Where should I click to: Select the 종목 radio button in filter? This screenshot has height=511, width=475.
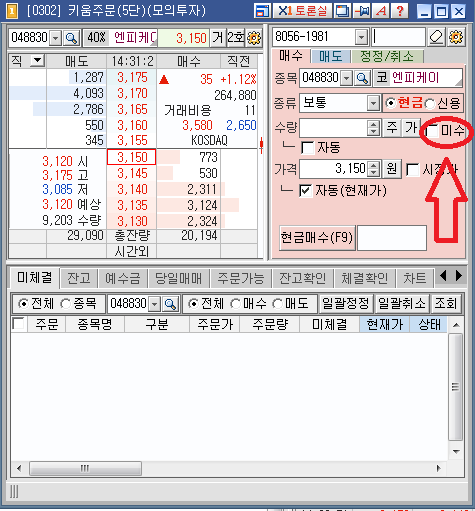click(x=66, y=304)
